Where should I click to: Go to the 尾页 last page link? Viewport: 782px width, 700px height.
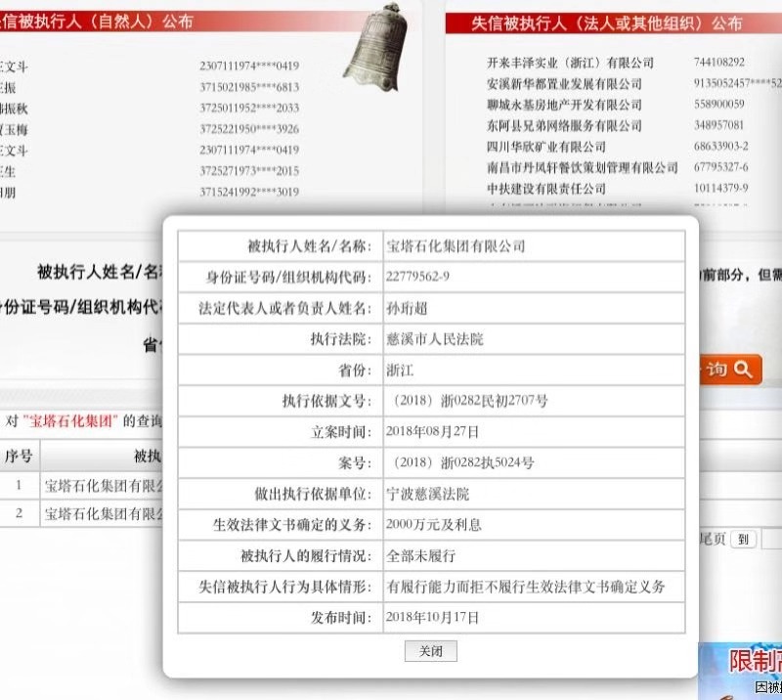click(x=713, y=539)
